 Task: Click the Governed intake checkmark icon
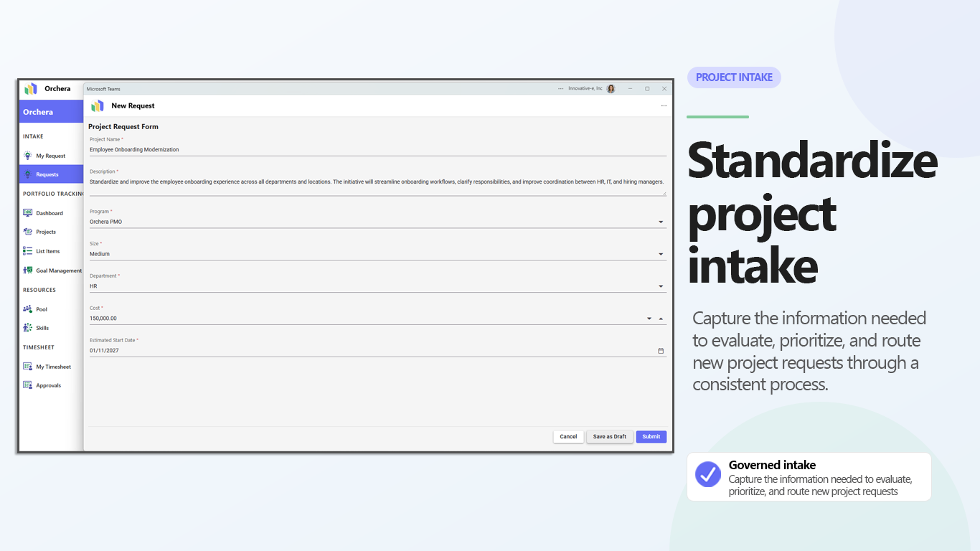click(x=708, y=474)
